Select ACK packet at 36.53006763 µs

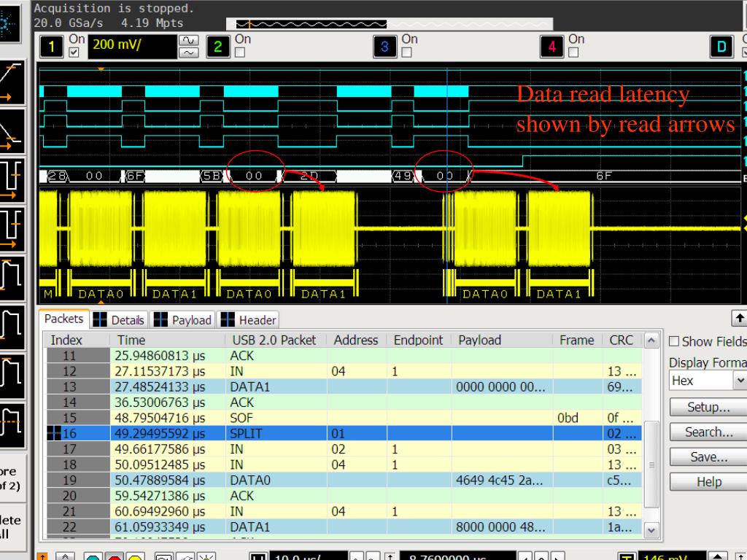coord(344,402)
